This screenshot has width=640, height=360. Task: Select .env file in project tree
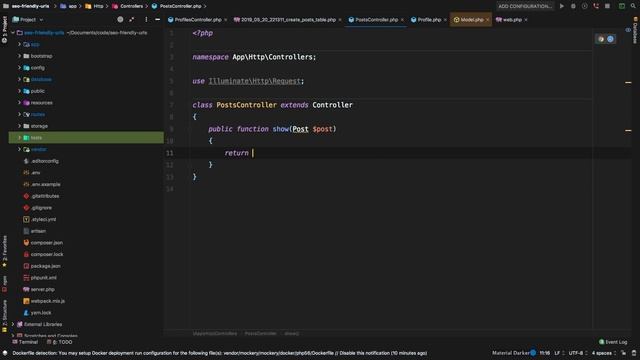tap(35, 173)
